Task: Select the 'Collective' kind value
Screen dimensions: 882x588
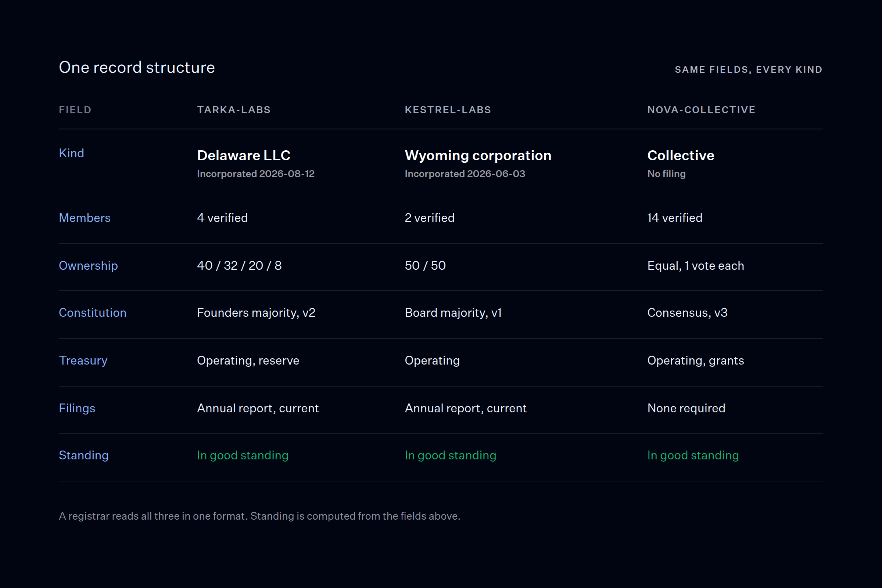Action: [x=681, y=155]
